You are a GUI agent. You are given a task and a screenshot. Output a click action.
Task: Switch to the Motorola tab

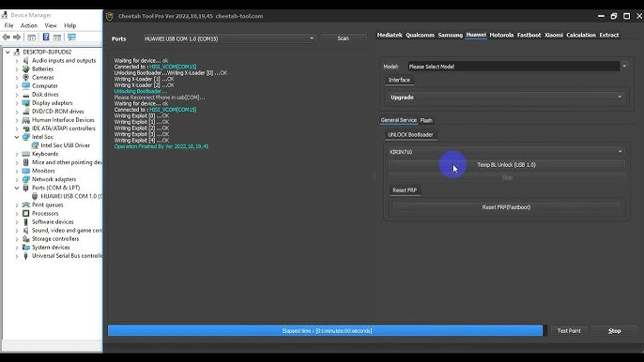pos(501,35)
